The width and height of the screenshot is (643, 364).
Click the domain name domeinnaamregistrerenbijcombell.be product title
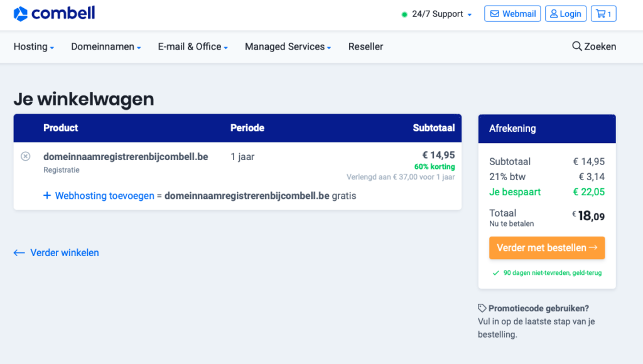[x=126, y=157]
